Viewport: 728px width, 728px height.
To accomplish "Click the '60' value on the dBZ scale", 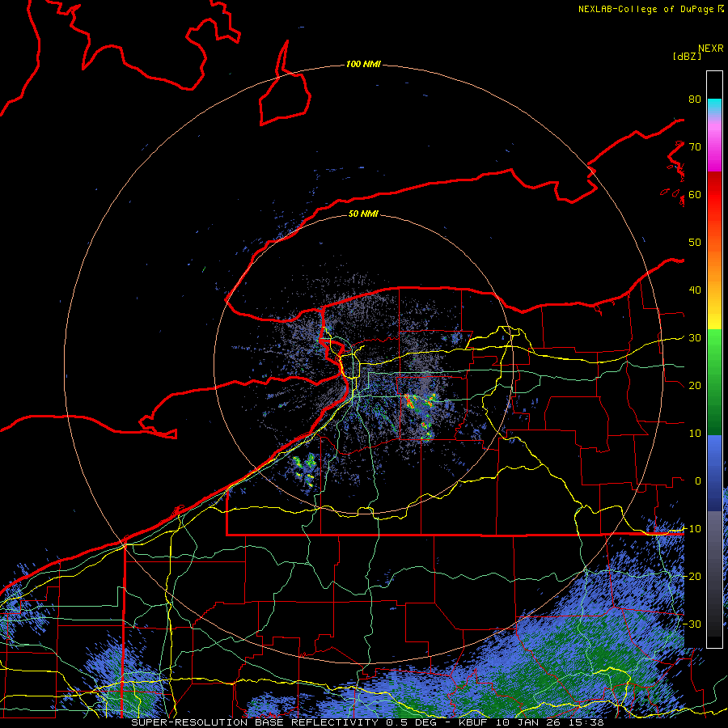I will (x=695, y=195).
